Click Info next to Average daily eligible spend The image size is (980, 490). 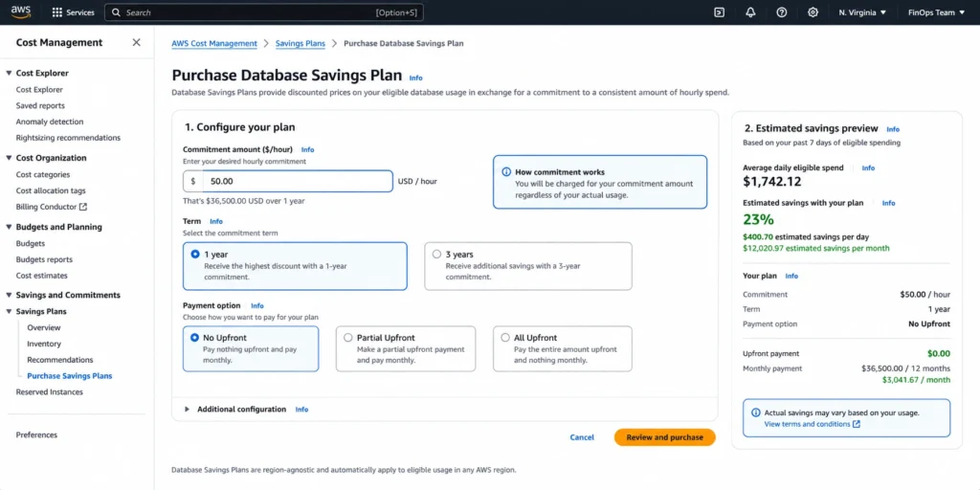pyautogui.click(x=868, y=168)
